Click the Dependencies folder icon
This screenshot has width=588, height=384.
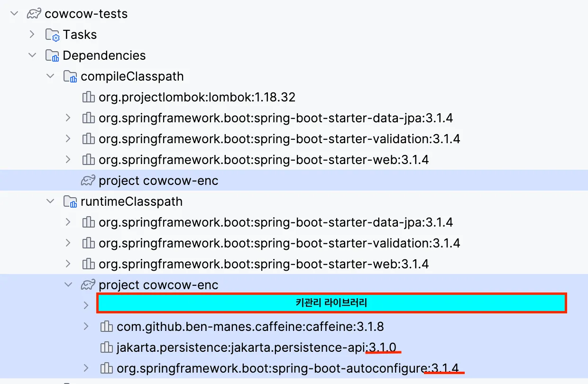(x=52, y=55)
